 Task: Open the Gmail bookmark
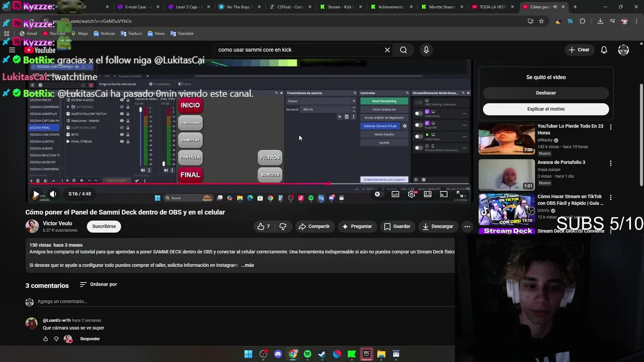point(28,34)
